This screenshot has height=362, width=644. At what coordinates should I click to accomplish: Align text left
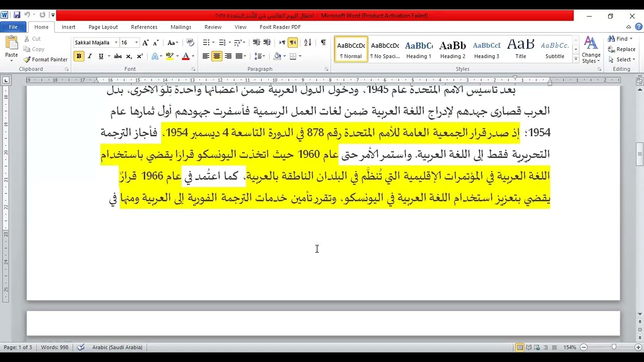pos(206,56)
